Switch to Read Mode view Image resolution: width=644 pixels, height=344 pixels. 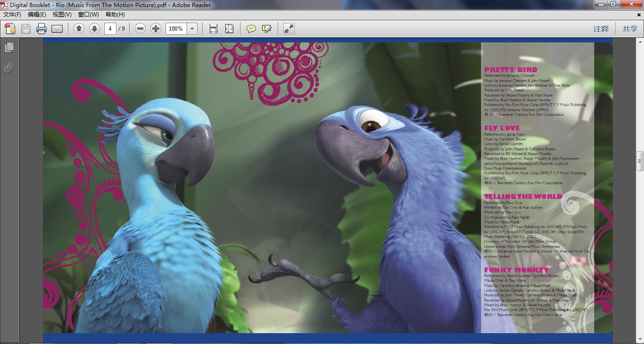tap(289, 29)
